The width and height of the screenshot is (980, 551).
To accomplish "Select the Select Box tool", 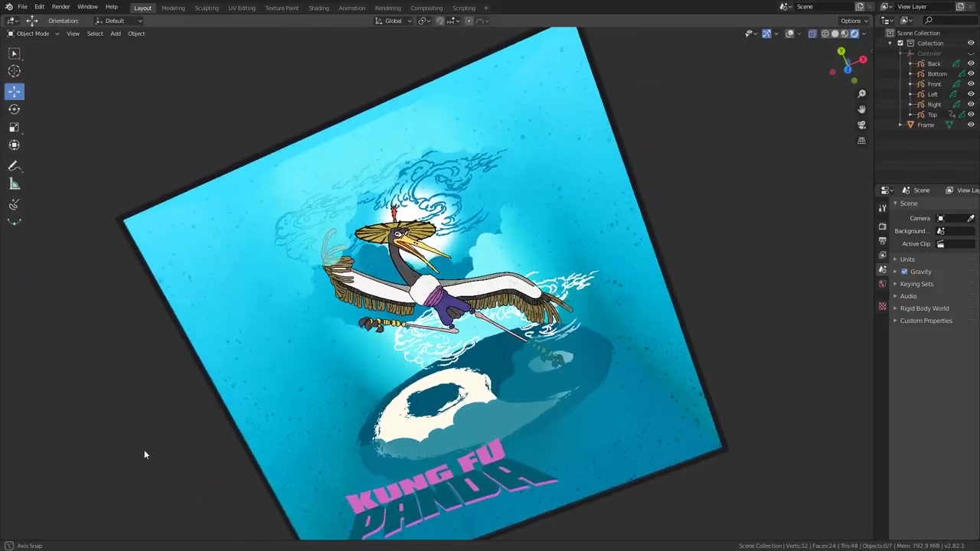I will 14,54.
